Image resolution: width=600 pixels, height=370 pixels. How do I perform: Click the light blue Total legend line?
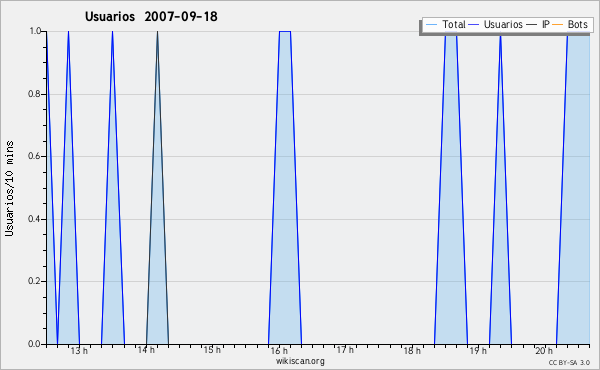(x=431, y=25)
